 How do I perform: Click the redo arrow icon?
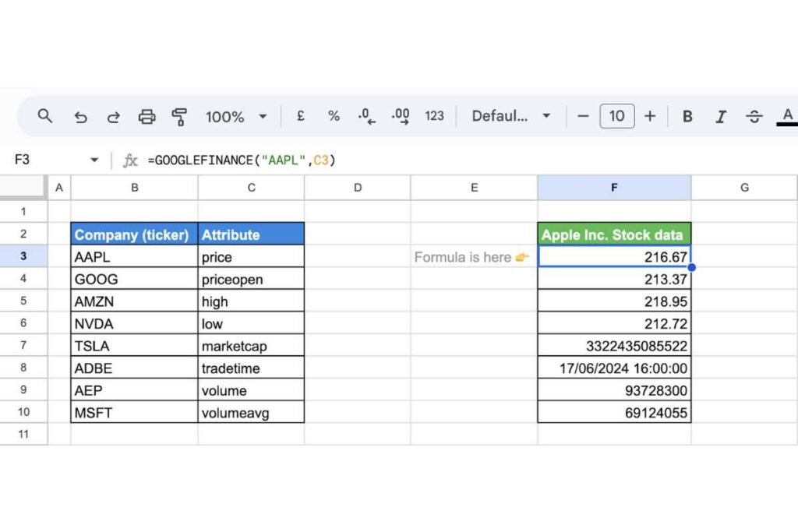click(113, 117)
